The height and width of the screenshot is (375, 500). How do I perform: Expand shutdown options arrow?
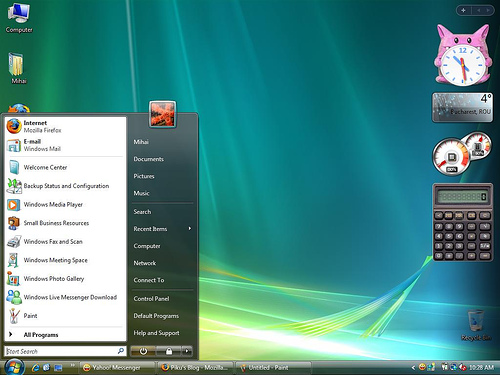[x=187, y=351]
